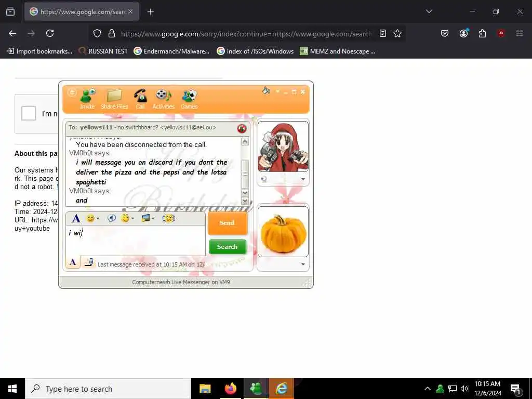Click the font A icon in the toolbar
This screenshot has height=399, width=532.
click(76, 219)
